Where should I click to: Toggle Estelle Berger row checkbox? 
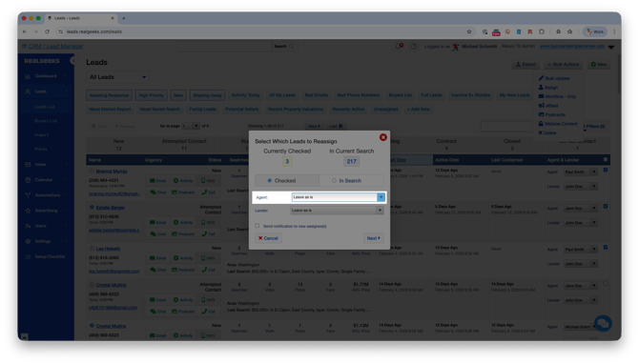tap(606, 207)
